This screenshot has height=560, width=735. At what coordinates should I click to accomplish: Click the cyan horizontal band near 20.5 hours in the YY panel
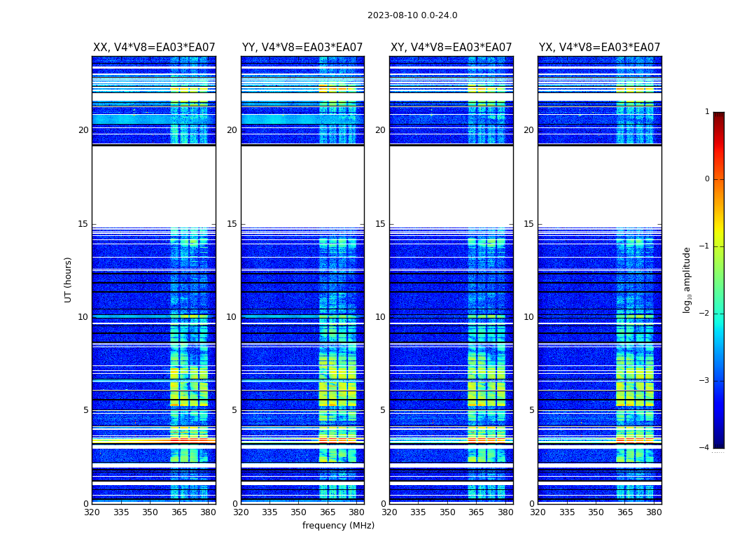302,120
